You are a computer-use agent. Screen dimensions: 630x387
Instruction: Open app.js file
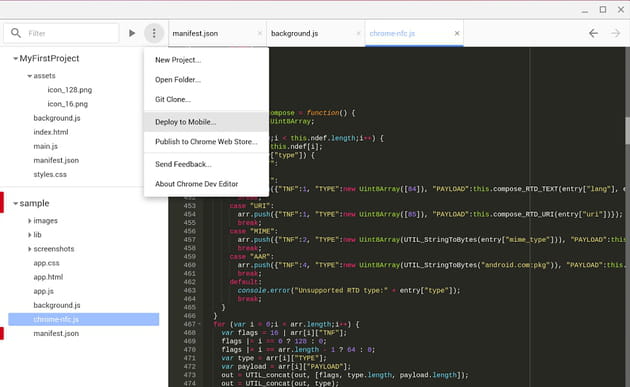tap(43, 291)
